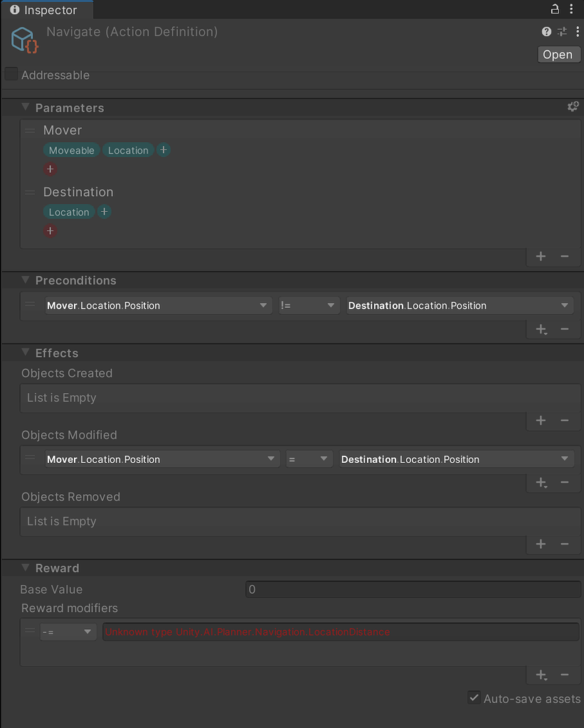Open the != comparison operator dropdown

309,305
